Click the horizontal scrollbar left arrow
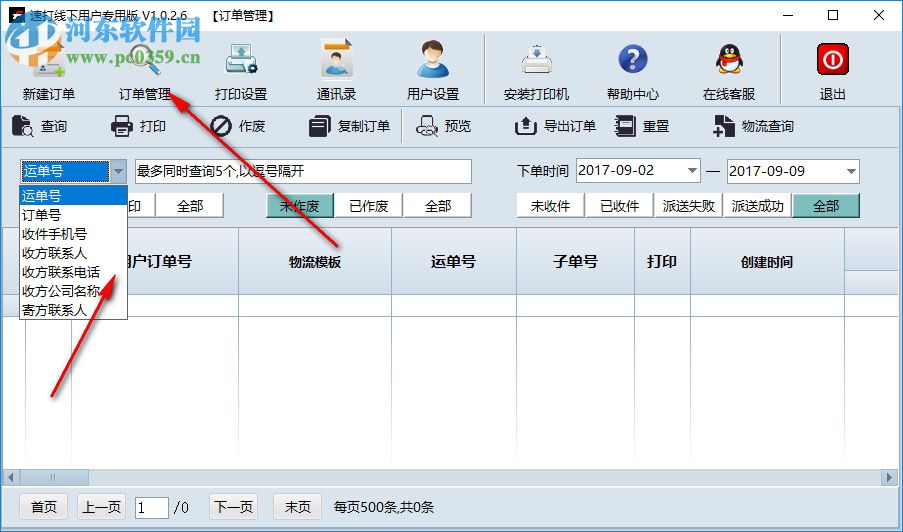 click(x=10, y=477)
